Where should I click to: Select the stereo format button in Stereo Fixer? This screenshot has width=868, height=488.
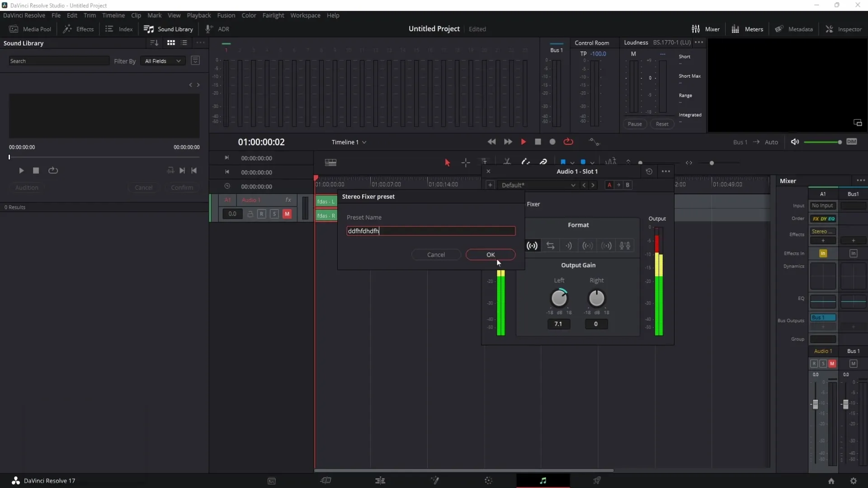(532, 246)
